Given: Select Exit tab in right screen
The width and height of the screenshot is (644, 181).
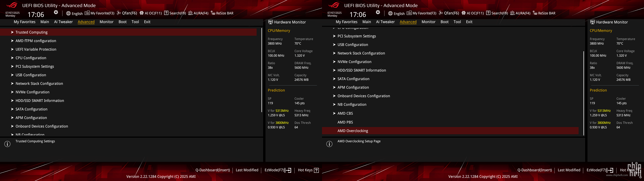Looking at the screenshot, I should 469,22.
